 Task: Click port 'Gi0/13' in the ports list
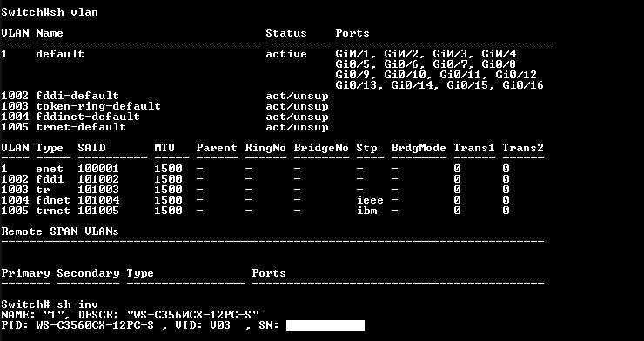point(356,85)
